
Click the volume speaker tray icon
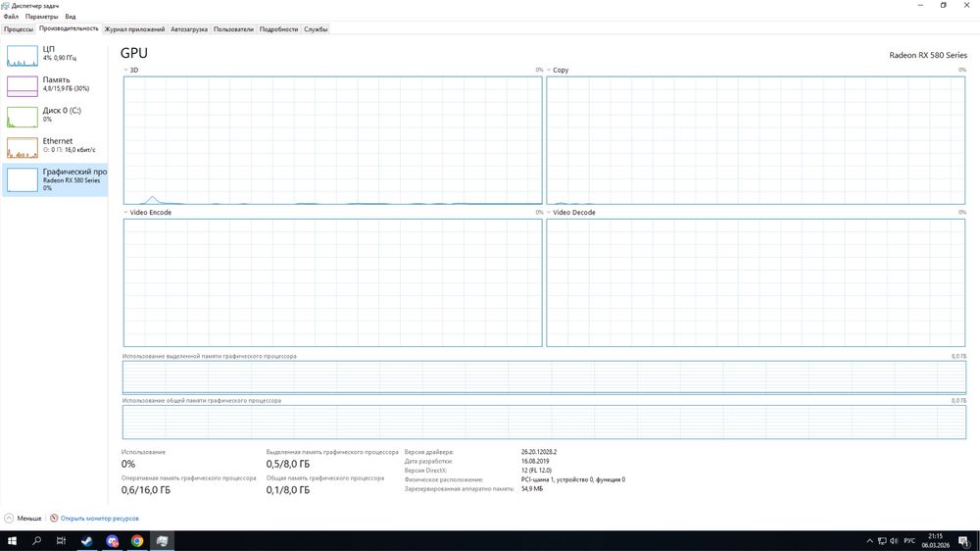[894, 541]
